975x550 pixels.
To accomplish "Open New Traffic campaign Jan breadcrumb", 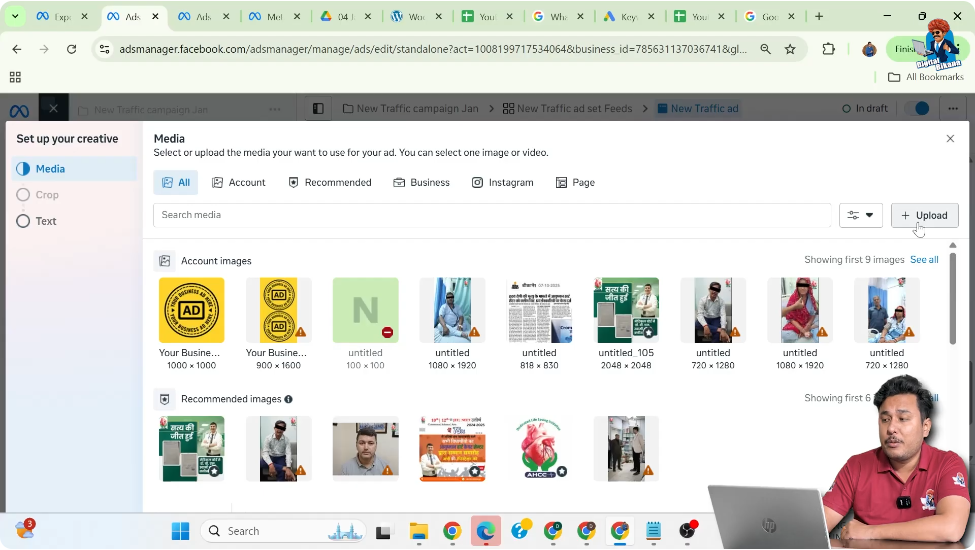I will [410, 109].
